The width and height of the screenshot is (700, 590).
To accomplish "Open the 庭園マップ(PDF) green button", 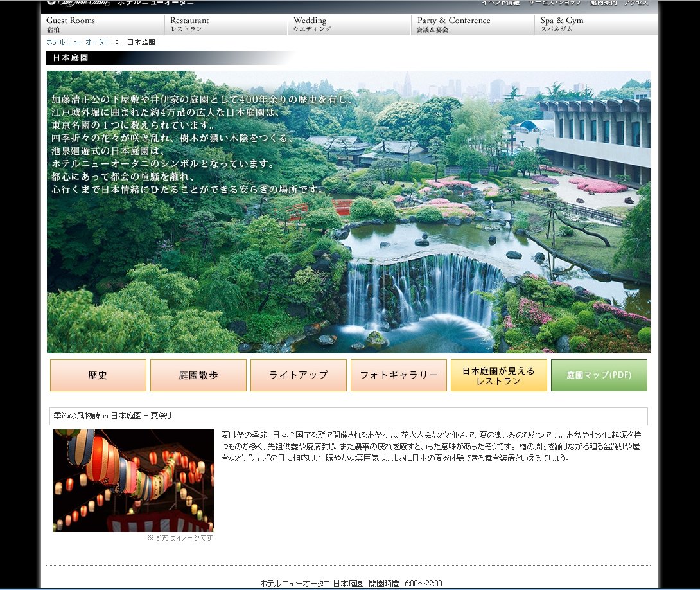I will 599,375.
